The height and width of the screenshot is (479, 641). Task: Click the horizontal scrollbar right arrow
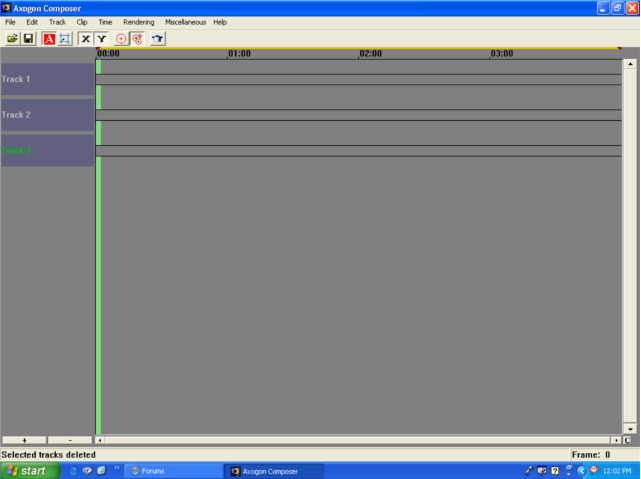(x=616, y=440)
